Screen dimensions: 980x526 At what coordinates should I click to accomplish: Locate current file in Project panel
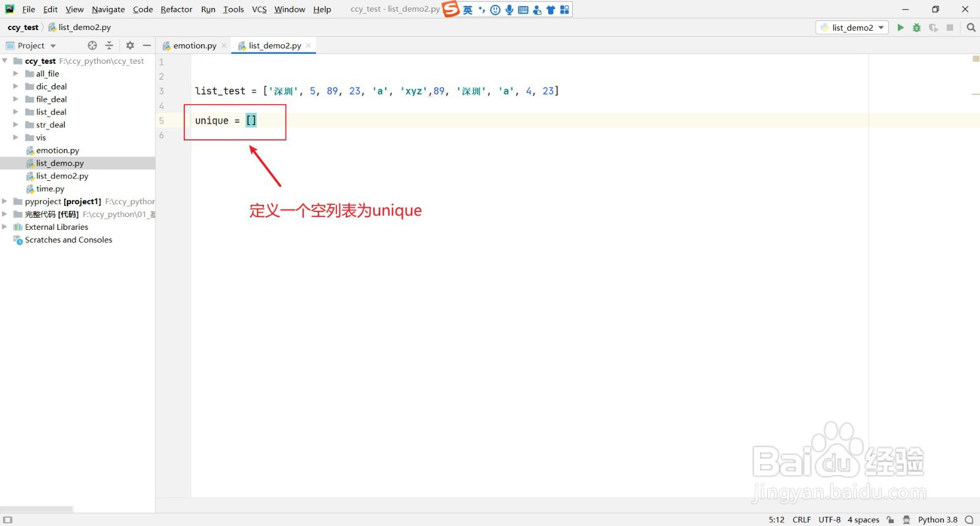92,45
